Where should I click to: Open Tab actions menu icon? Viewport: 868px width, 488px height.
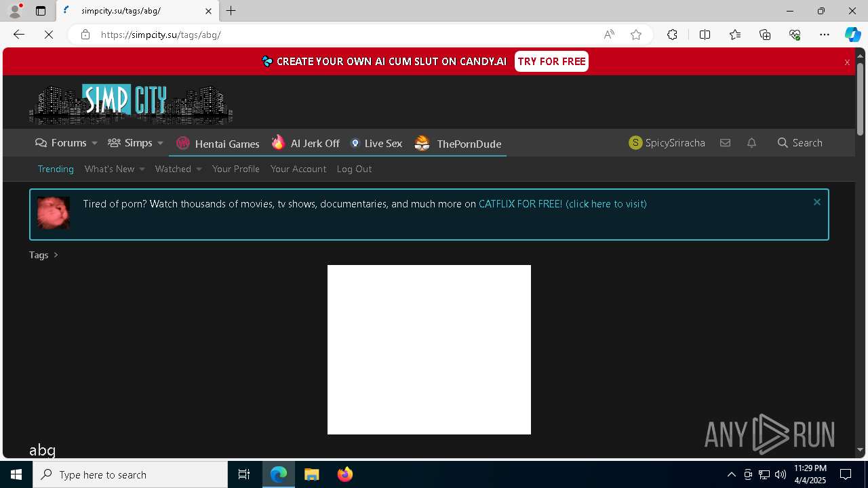41,11
